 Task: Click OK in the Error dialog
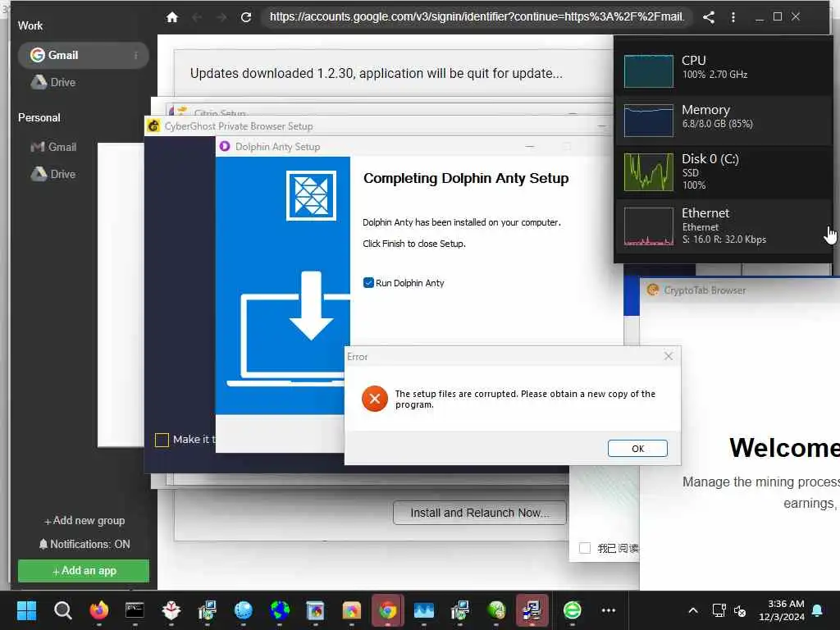pos(637,449)
